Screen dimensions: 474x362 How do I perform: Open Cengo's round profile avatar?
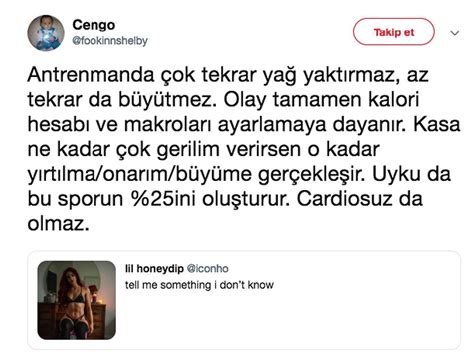click(x=46, y=33)
